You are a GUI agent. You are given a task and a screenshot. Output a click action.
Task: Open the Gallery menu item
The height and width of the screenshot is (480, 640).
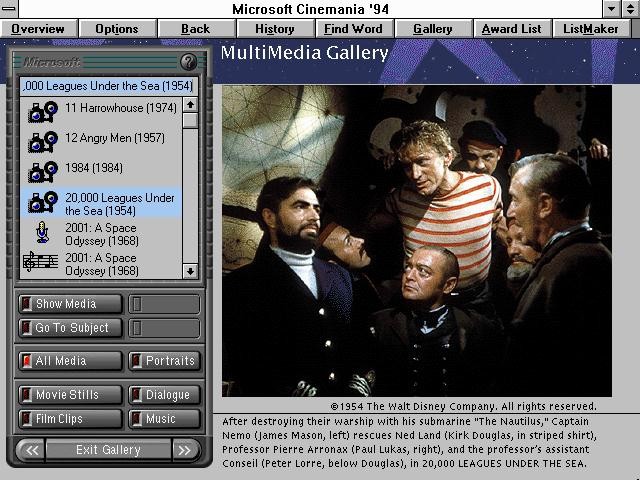[433, 29]
